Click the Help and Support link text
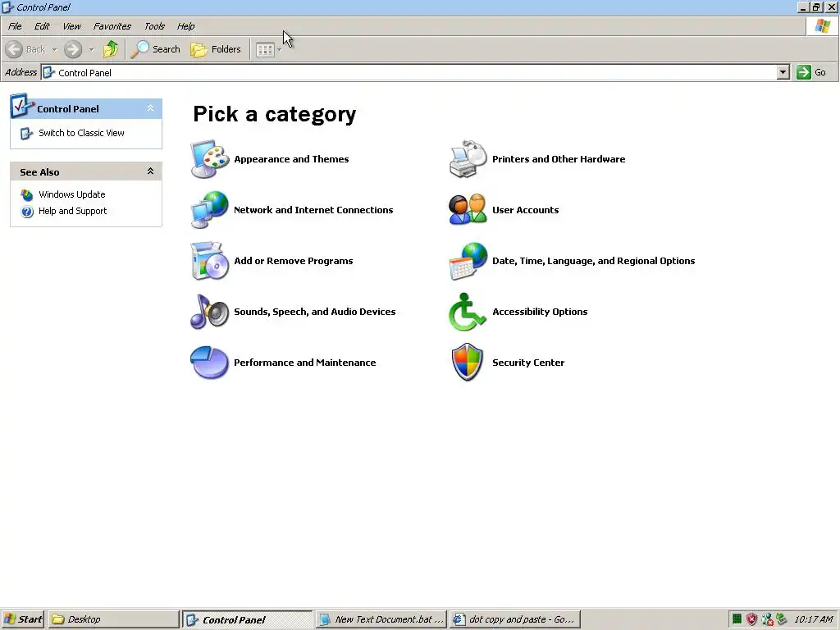Viewport: 840px width, 630px height. [x=72, y=211]
